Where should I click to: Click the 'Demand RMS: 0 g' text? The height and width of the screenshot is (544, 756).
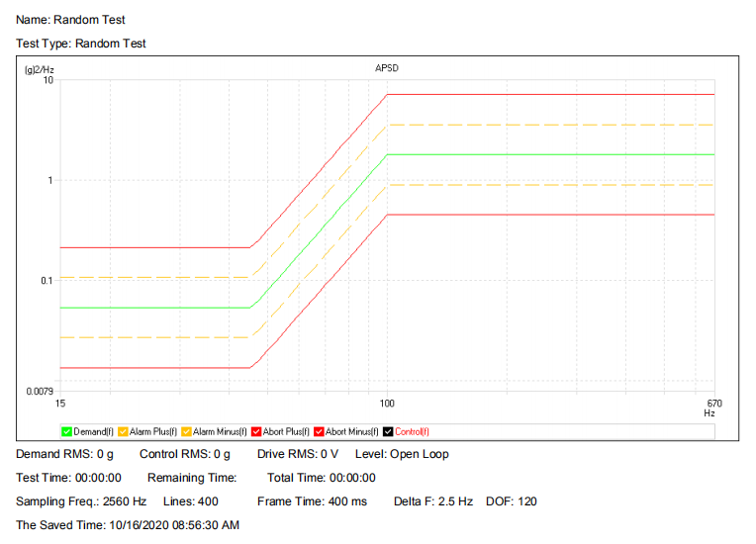[64, 454]
